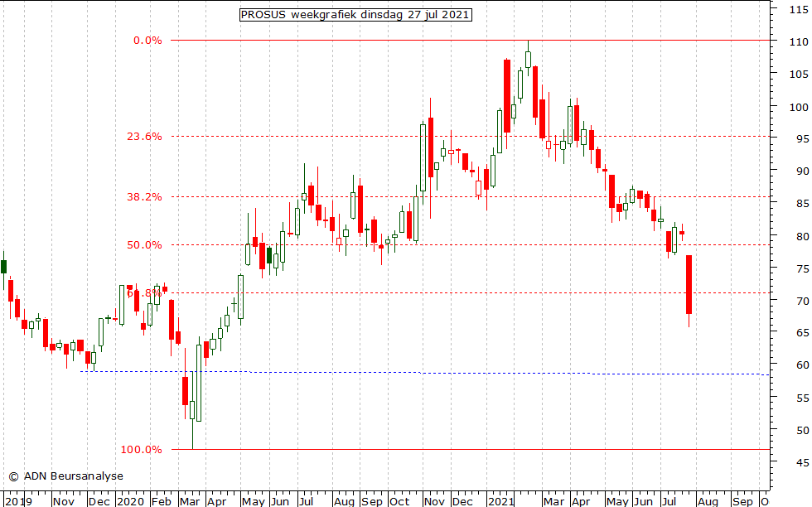Viewport: 812px width, 507px height.
Task: Click the 55 price axis value
Action: pos(802,398)
